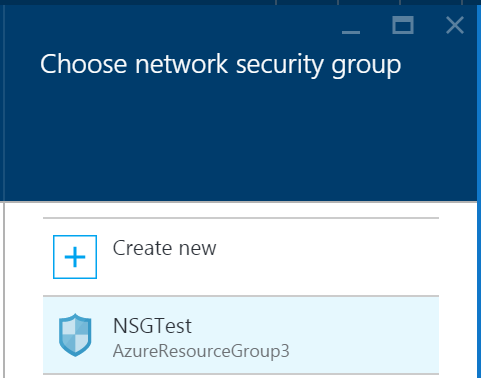Viewport: 481px width, 378px height.
Task: Click the AzureResourceGroup3 subtitle text
Action: click(201, 351)
